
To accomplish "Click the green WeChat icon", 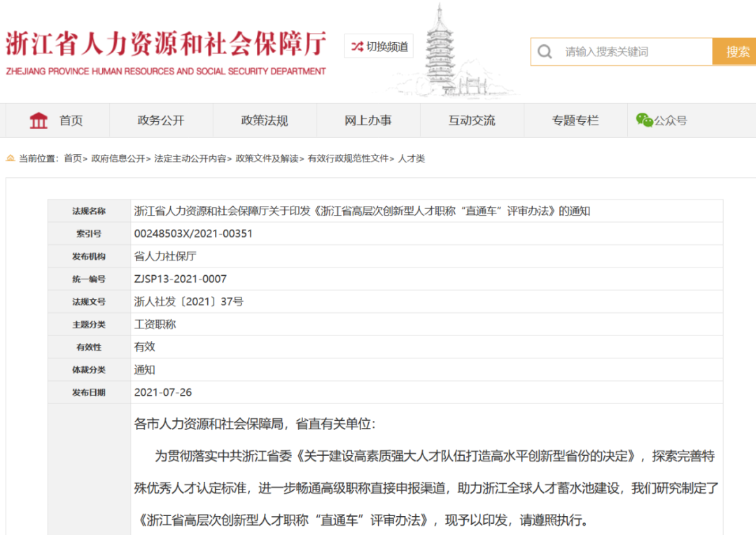I will (x=644, y=120).
